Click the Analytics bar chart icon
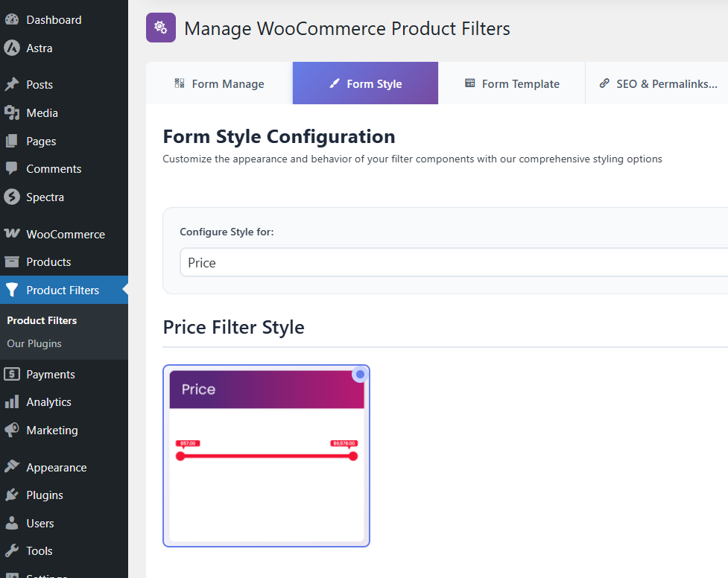This screenshot has height=578, width=728. pos(12,401)
